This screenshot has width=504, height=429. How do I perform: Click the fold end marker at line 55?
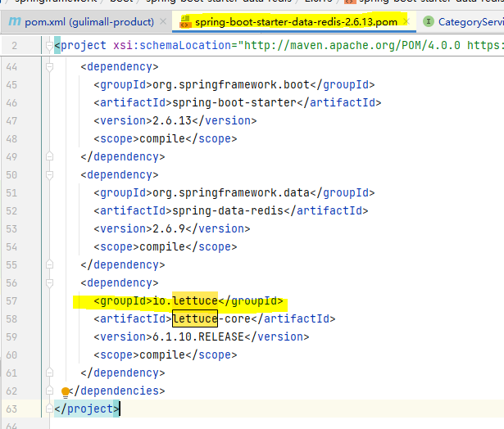coord(49,265)
